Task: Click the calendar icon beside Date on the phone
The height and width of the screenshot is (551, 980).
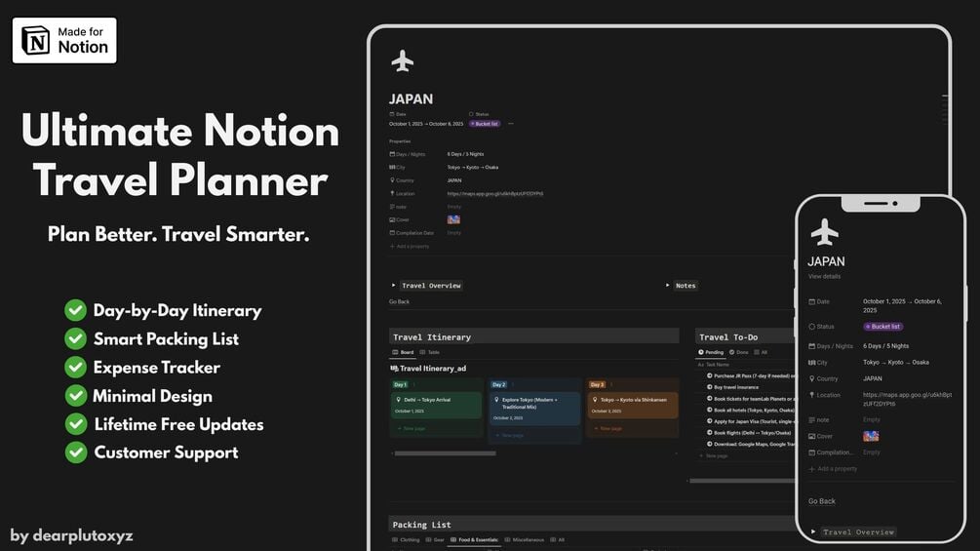Action: (812, 301)
